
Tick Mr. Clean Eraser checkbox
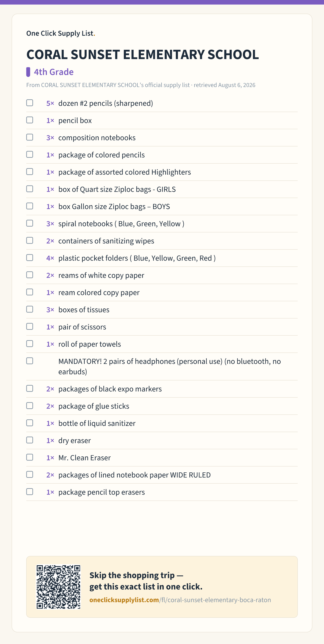pos(30,457)
